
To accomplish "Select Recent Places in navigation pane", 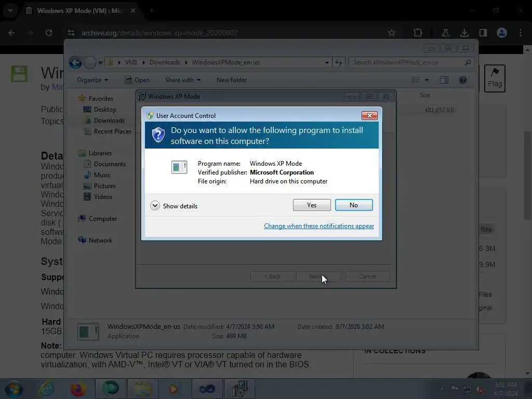I will (112, 131).
